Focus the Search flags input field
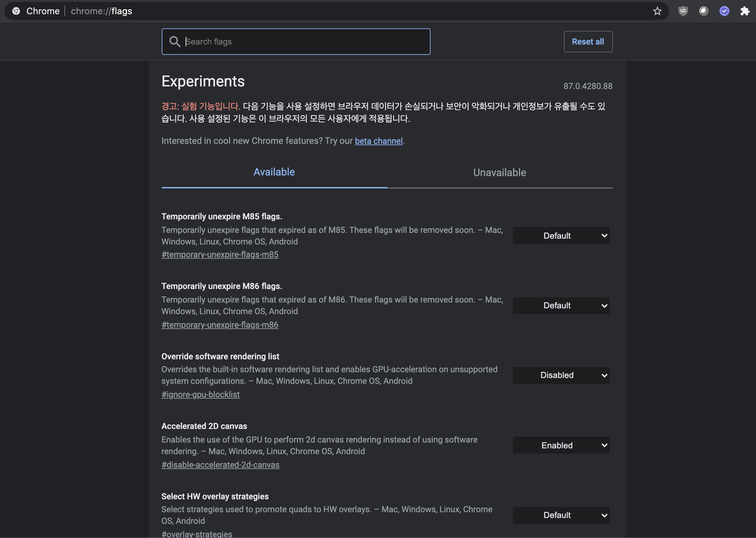This screenshot has height=538, width=756. (305, 42)
